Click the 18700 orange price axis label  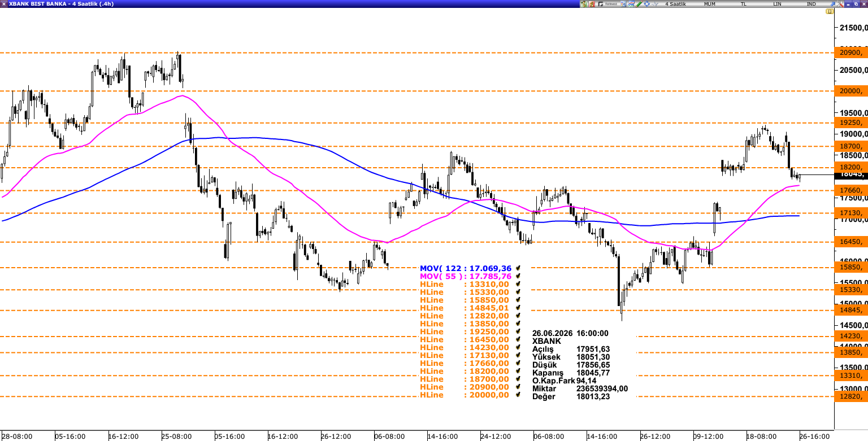point(851,146)
